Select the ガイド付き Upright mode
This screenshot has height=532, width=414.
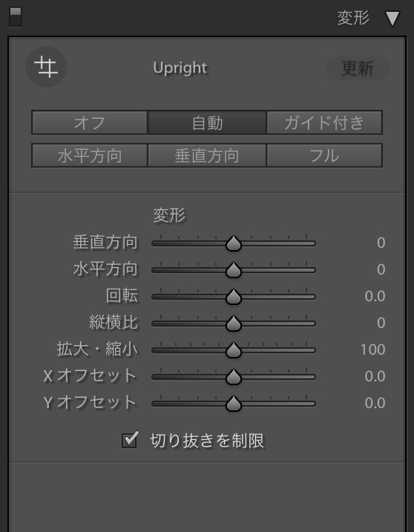324,122
